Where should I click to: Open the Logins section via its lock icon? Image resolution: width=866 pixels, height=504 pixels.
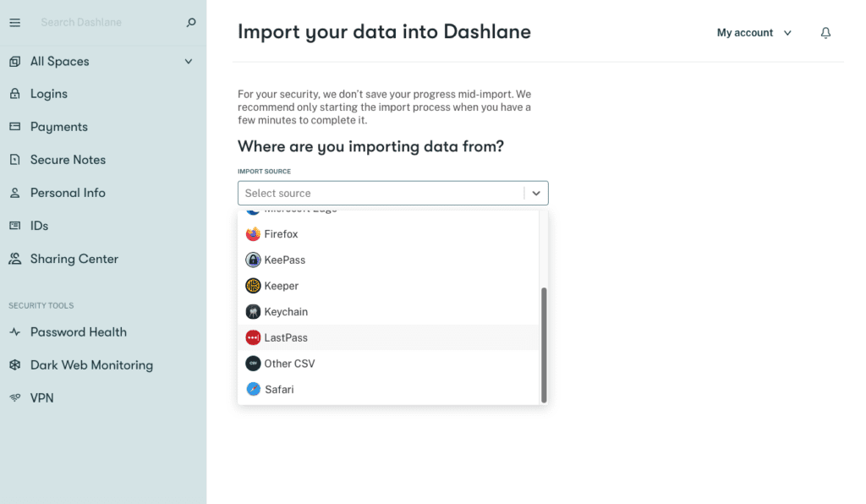(15, 93)
